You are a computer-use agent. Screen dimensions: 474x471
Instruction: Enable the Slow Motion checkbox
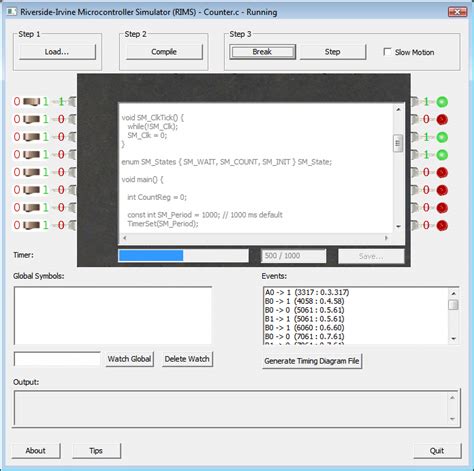coord(387,52)
